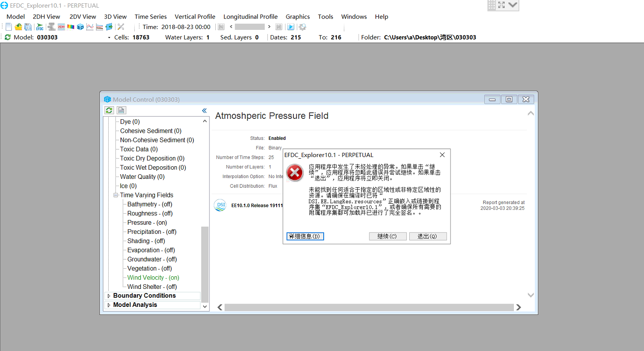
Task: Select Pressure - (on) field
Action: pos(147,223)
